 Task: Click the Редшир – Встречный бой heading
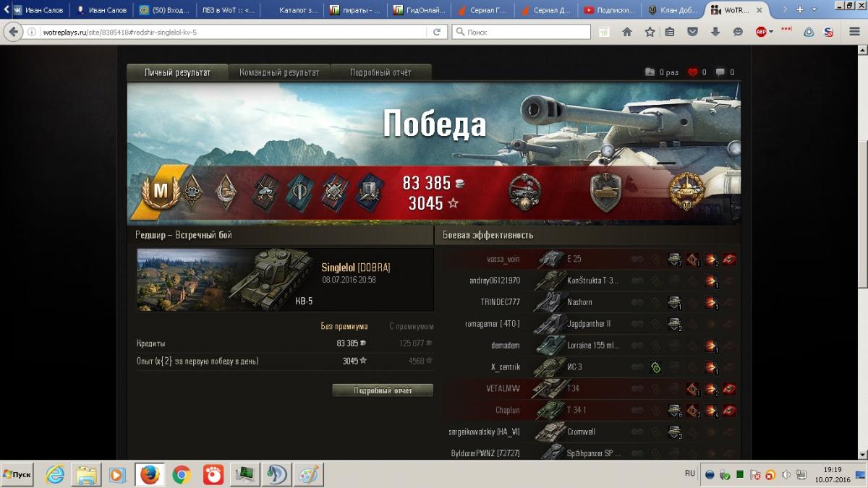[x=184, y=235]
